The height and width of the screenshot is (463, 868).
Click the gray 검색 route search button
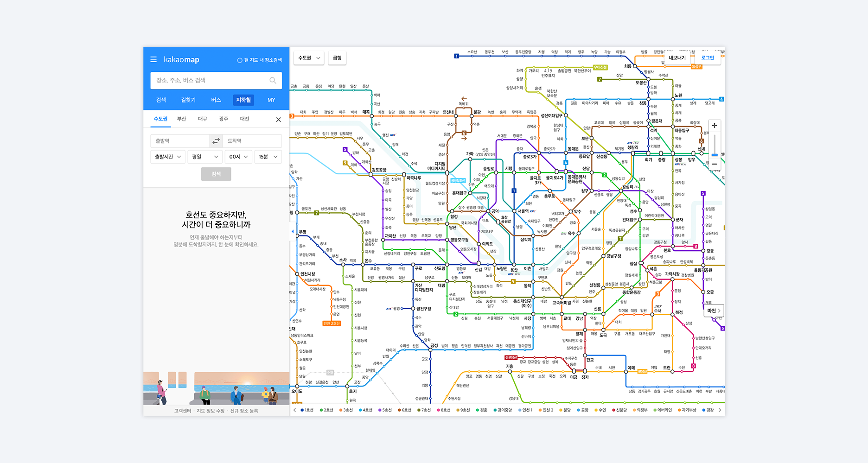click(x=216, y=174)
